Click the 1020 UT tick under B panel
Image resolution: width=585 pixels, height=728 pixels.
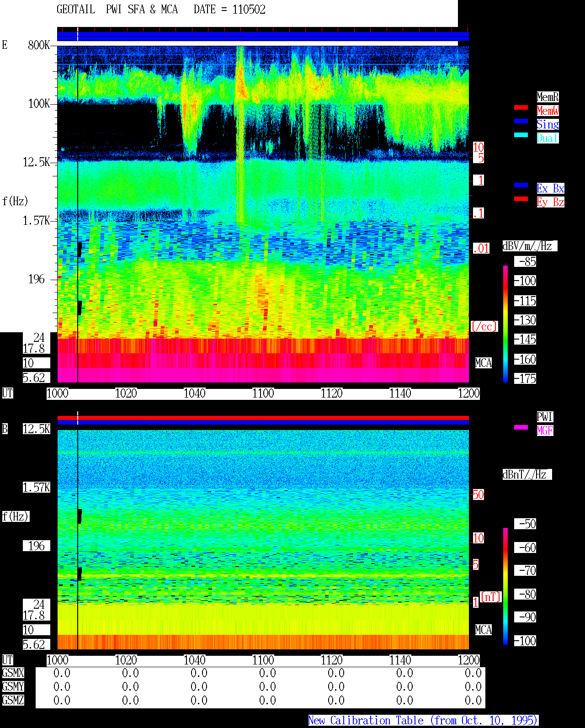(x=126, y=660)
